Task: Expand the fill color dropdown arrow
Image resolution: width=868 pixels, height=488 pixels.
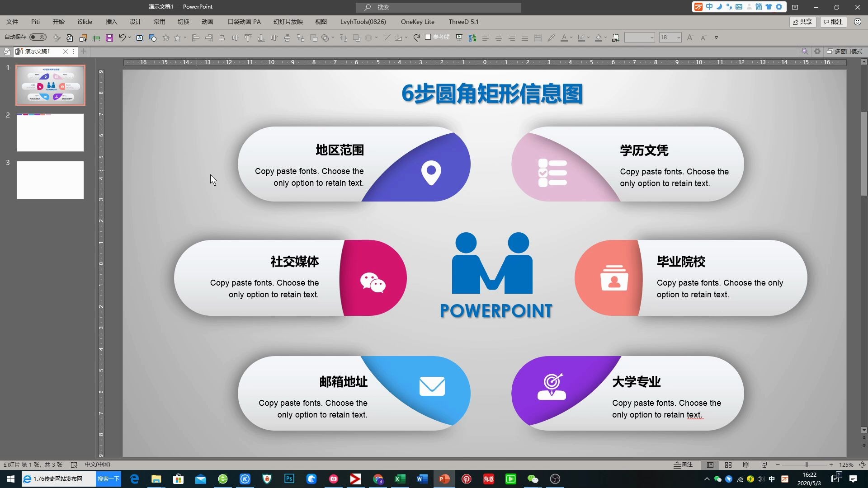Action: coord(605,38)
